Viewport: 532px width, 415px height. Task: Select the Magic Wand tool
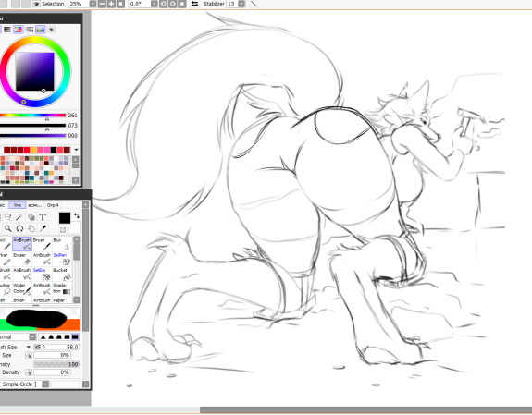point(19,217)
